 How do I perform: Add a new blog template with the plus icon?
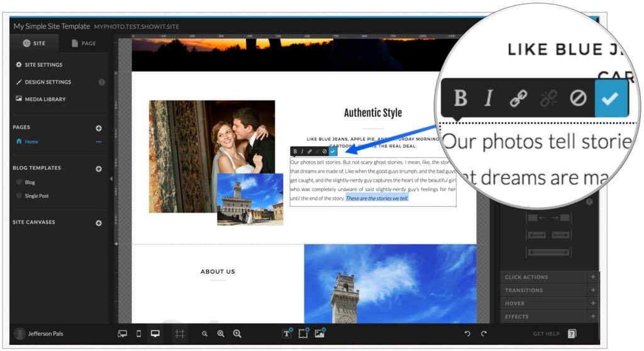pyautogui.click(x=99, y=169)
